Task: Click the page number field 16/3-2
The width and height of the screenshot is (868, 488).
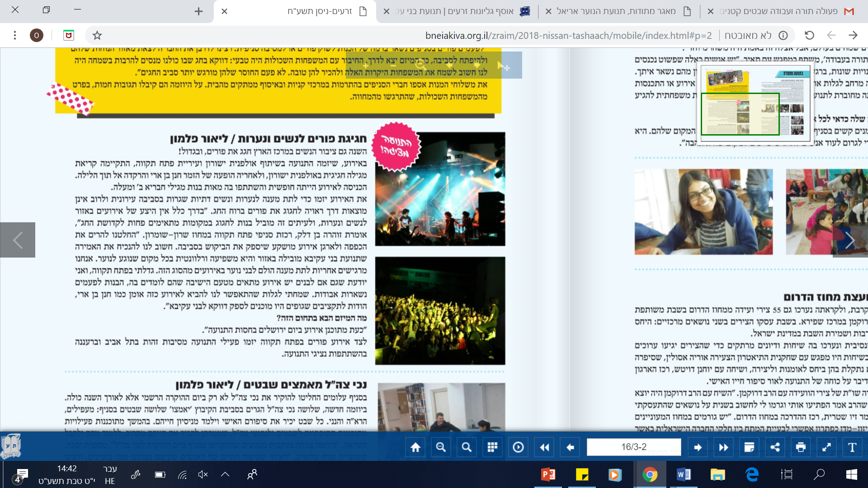Action: point(633,447)
